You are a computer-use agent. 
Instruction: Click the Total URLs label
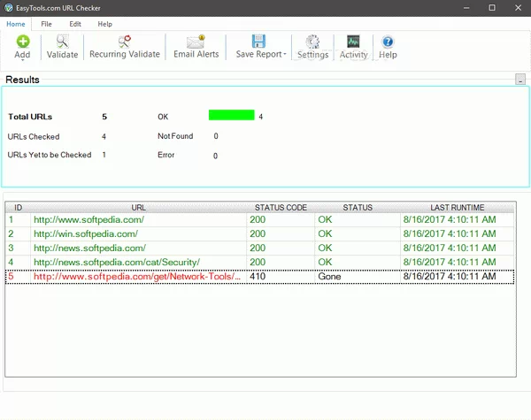(30, 117)
